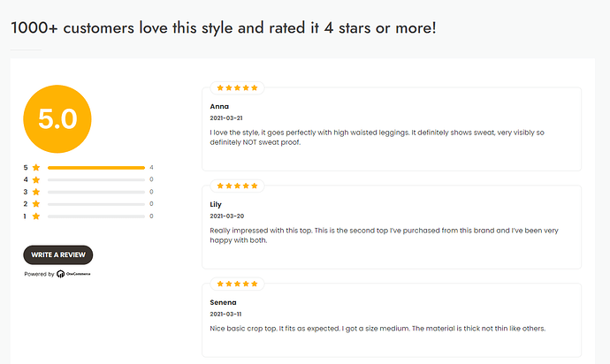Click Senena's review text about crop top
The image size is (610, 364).
point(378,329)
